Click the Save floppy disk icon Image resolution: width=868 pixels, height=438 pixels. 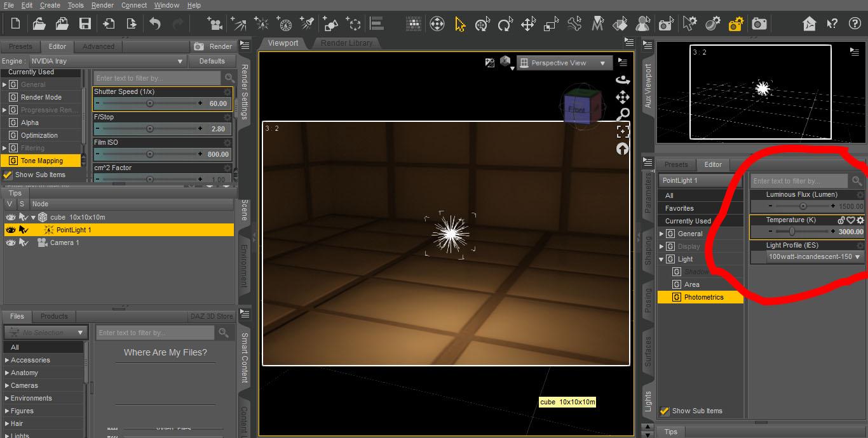[85, 24]
